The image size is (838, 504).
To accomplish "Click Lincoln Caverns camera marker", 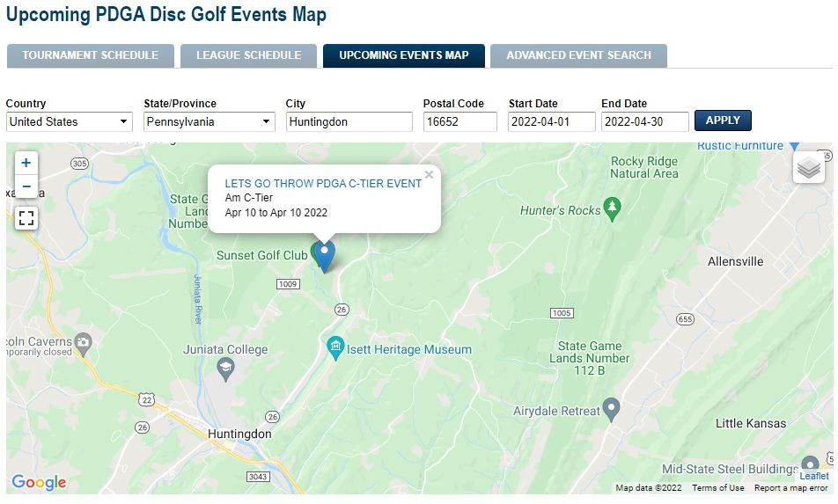I will (x=83, y=345).
